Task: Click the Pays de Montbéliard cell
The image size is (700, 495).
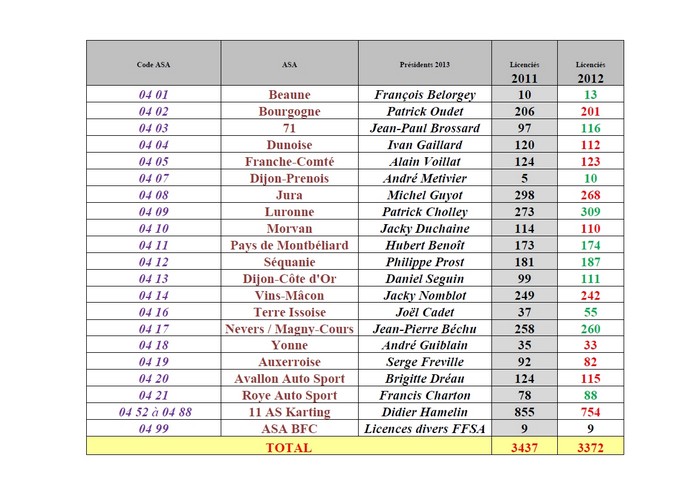Action: click(289, 245)
